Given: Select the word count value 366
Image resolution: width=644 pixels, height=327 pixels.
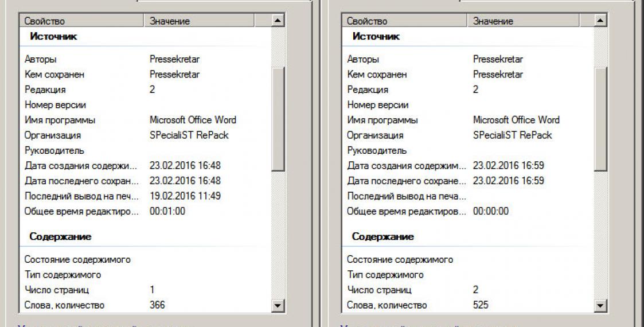Looking at the screenshot, I should (157, 305).
